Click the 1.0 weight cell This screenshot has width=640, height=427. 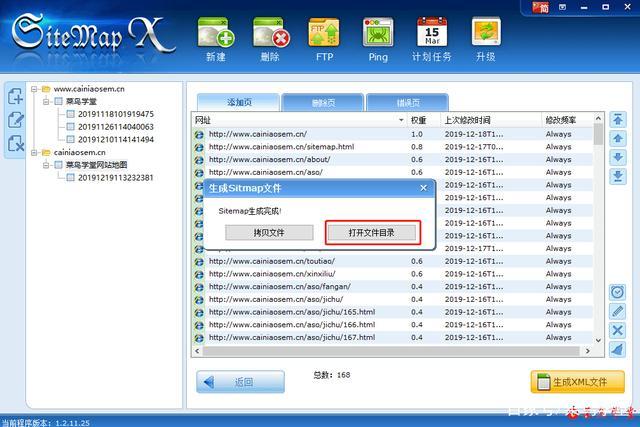[x=417, y=134]
